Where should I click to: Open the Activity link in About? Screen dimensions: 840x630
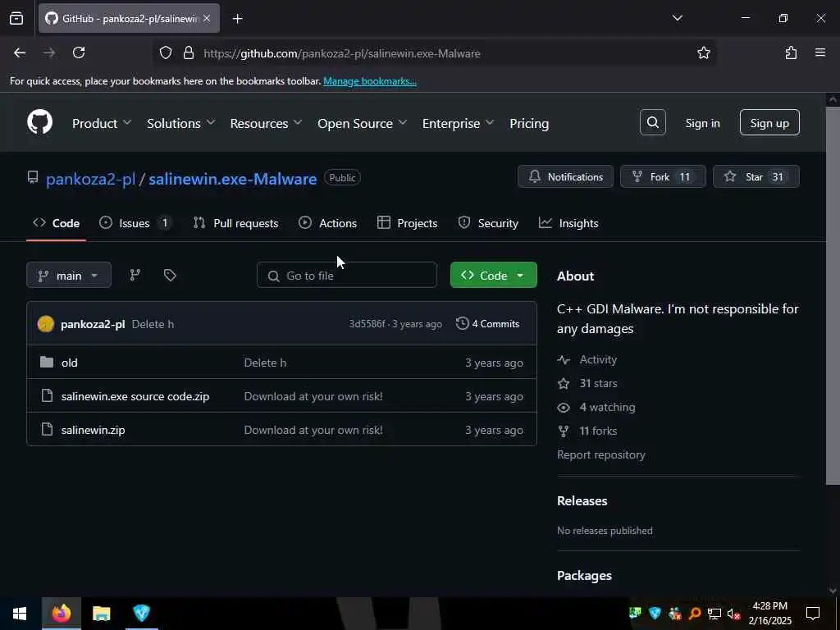[x=598, y=359]
